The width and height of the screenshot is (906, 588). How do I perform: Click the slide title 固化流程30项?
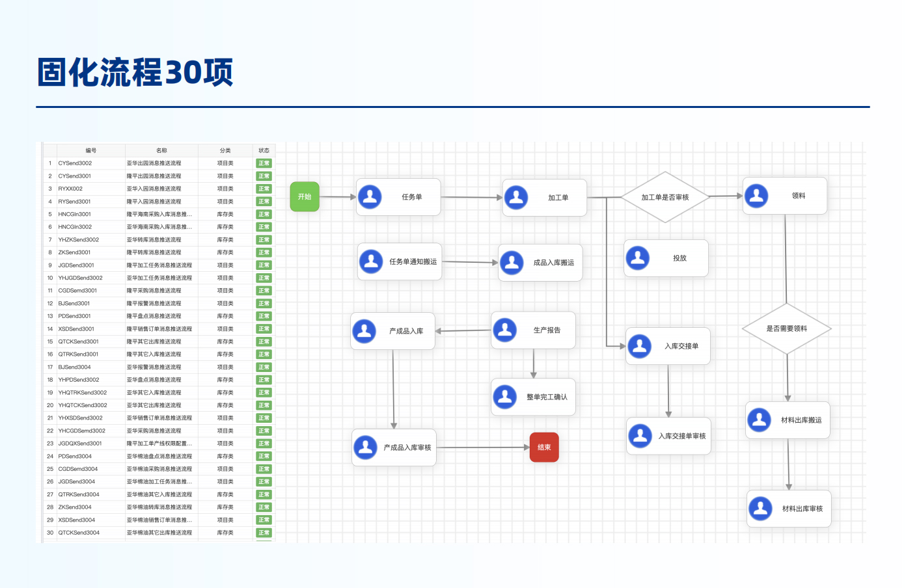(x=135, y=72)
